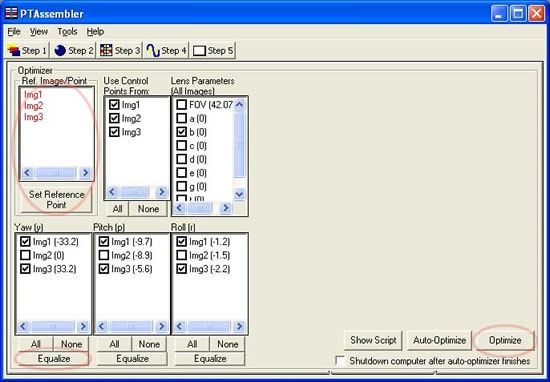Enable Shutdown computer after auto-optimizer finishes
The height and width of the screenshot is (382, 550).
[x=340, y=361]
